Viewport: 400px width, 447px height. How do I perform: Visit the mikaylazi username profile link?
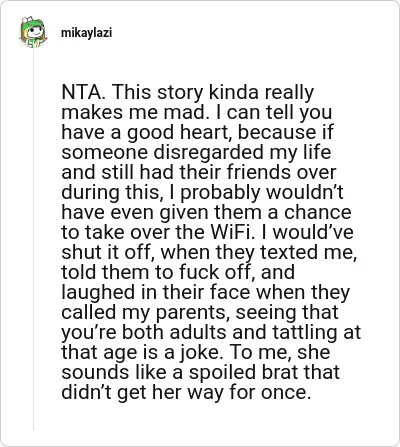pyautogui.click(x=86, y=33)
